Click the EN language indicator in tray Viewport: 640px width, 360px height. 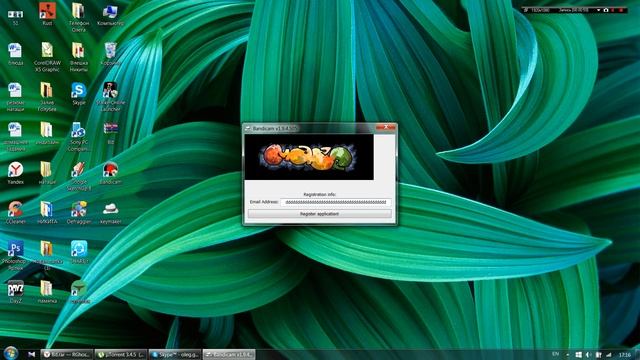pos(556,354)
